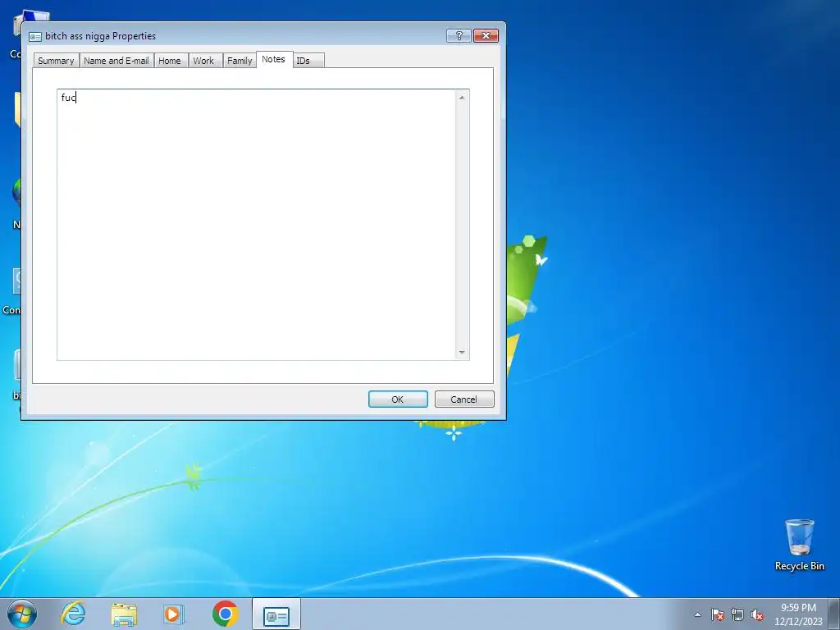Close the Properties dialog window
The width and height of the screenshot is (840, 630).
[x=486, y=36]
